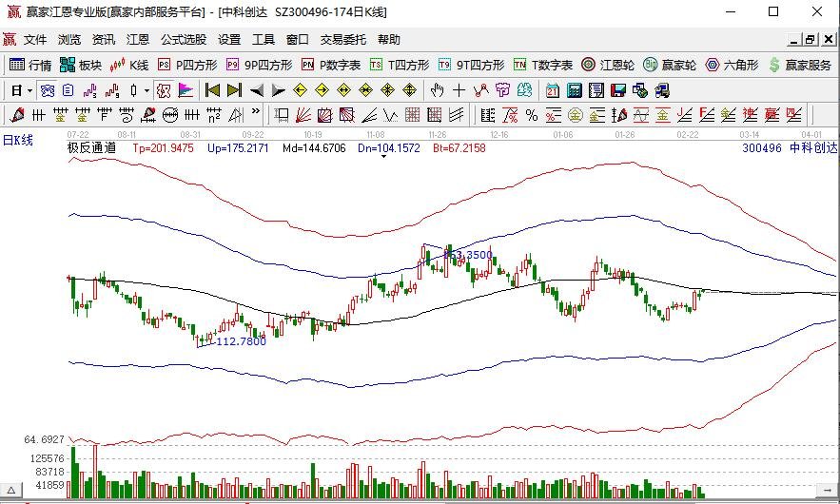Open the 江恩 menu
Image resolution: width=840 pixels, height=504 pixels.
click(x=138, y=40)
